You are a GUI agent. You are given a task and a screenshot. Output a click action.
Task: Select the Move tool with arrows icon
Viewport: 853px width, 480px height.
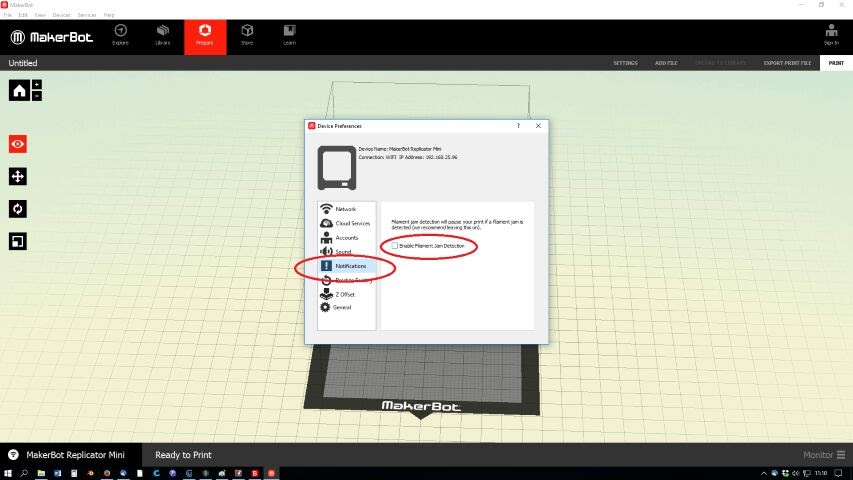pos(18,176)
